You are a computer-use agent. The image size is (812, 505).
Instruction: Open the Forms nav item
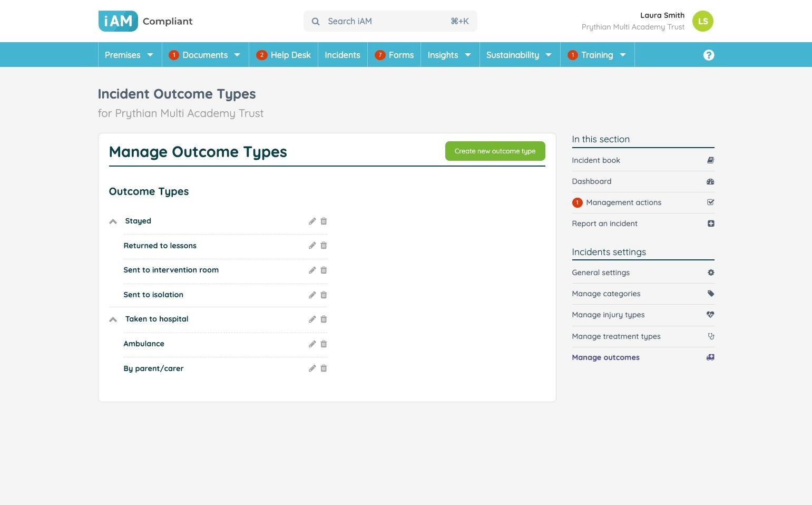pos(394,55)
